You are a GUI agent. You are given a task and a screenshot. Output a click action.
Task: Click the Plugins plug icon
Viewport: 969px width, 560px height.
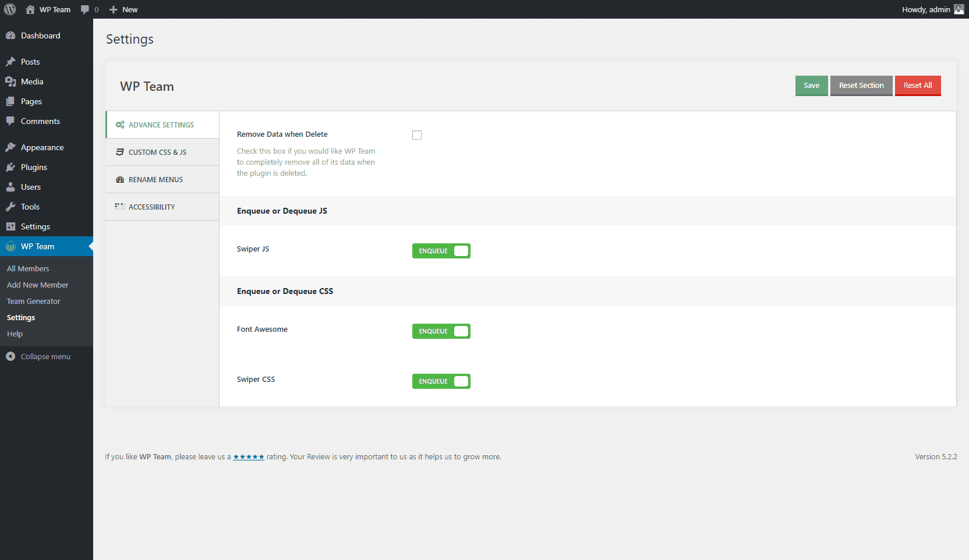(10, 167)
